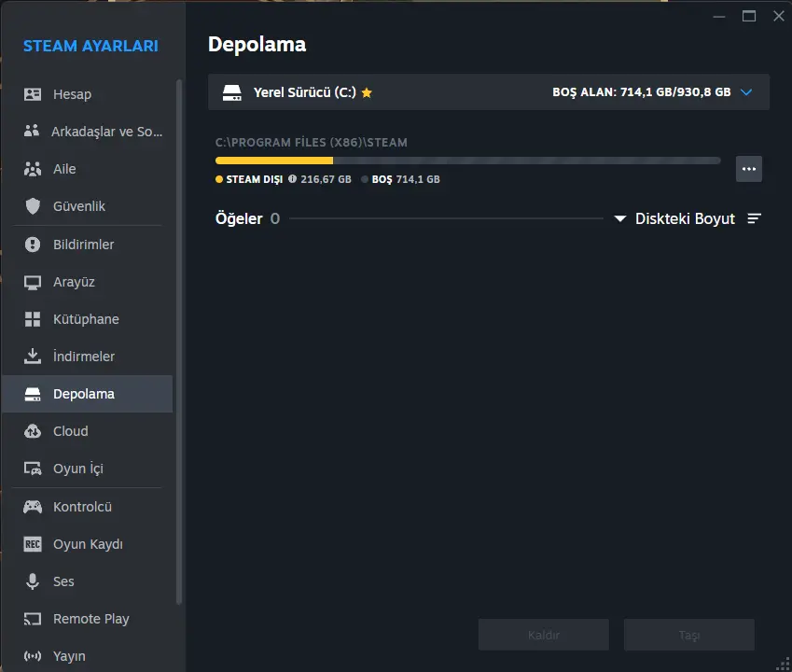
Task: Click the Remote Play cast icon
Action: pyautogui.click(x=33, y=619)
